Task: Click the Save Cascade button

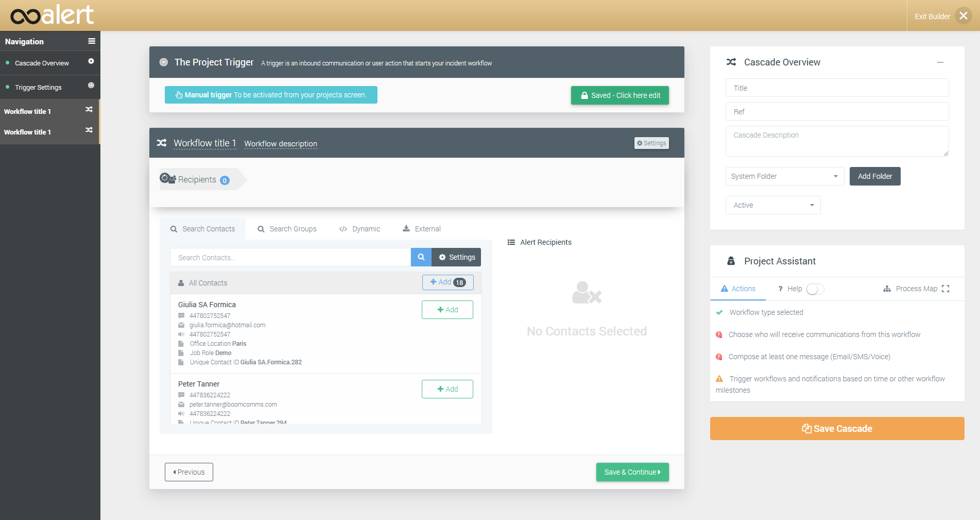Action: tap(837, 428)
